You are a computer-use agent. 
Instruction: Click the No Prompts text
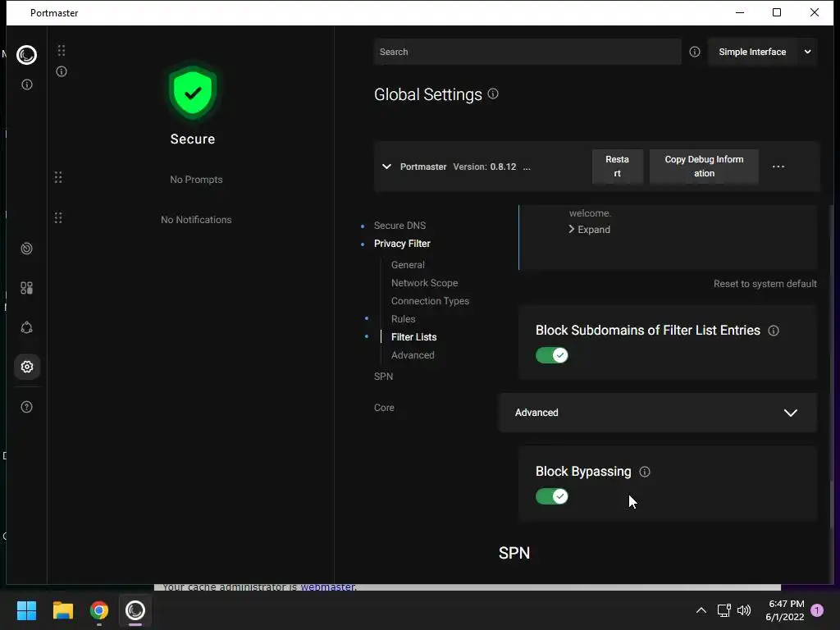pyautogui.click(x=196, y=180)
